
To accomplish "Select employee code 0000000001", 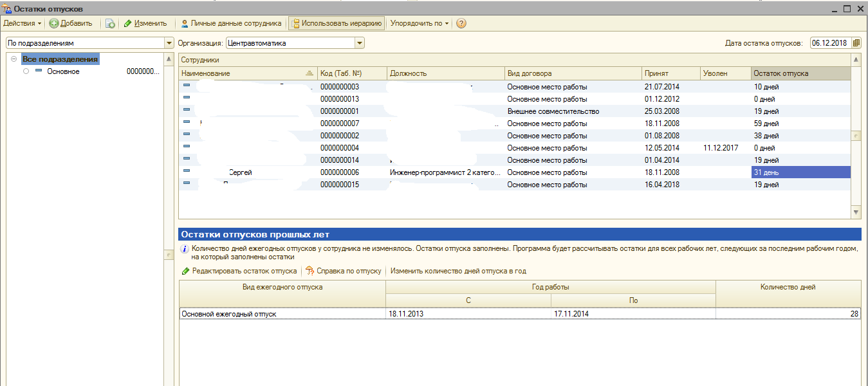I will click(x=340, y=111).
